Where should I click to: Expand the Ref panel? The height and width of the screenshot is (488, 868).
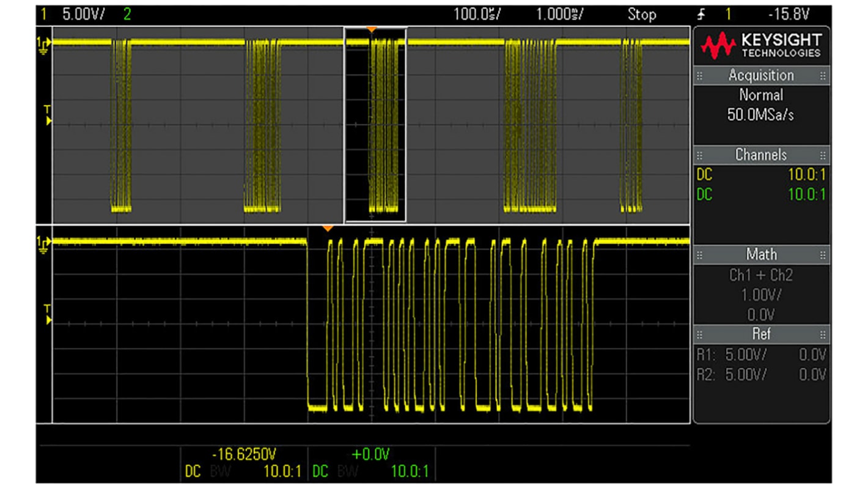[762, 335]
